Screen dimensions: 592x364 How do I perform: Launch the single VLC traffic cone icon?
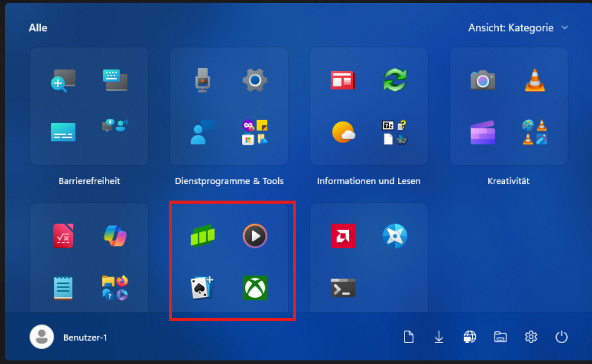(x=535, y=80)
